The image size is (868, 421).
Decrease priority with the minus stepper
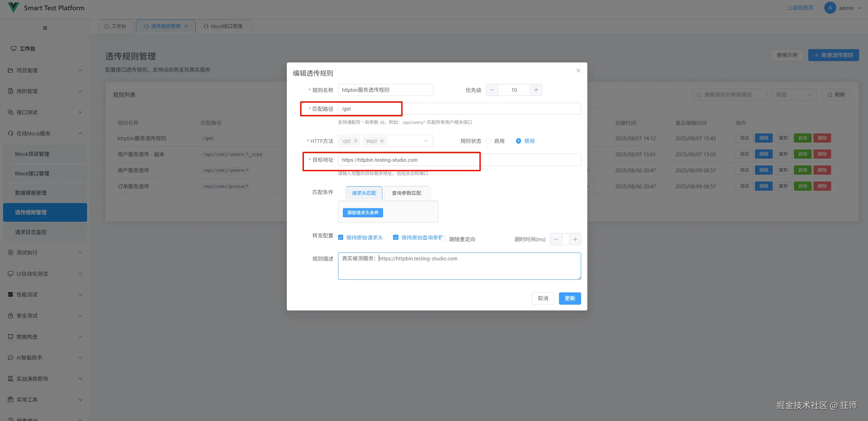[492, 90]
